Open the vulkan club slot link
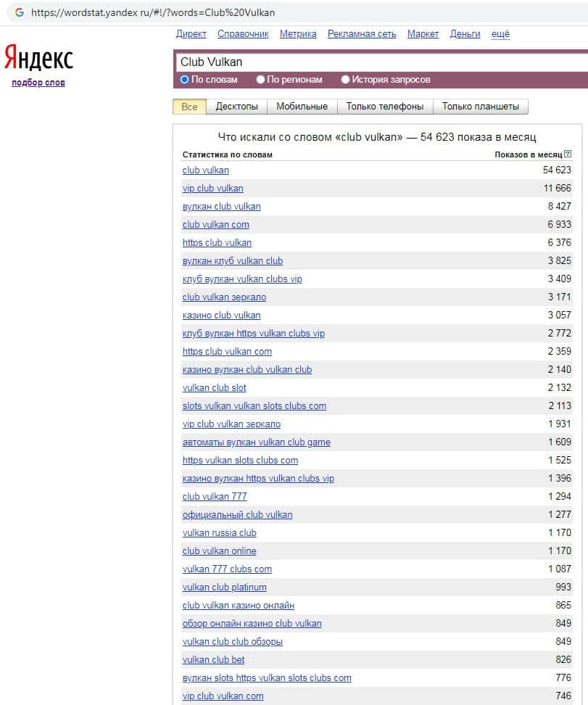The height and width of the screenshot is (705, 588). point(215,387)
